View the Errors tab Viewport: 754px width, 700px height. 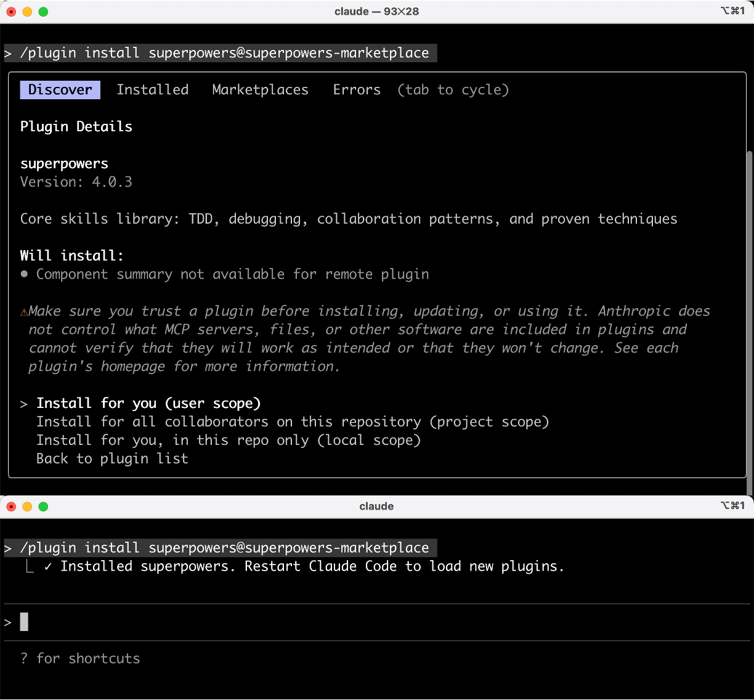(x=357, y=90)
